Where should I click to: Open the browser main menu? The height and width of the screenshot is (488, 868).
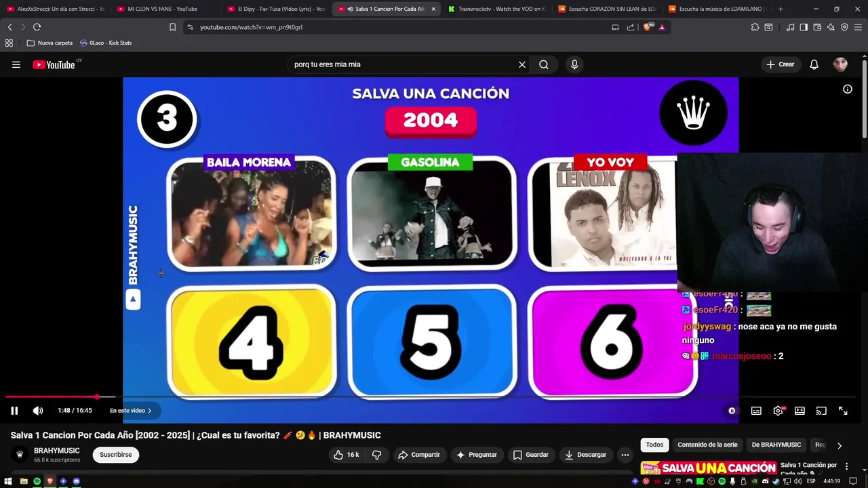tap(858, 27)
